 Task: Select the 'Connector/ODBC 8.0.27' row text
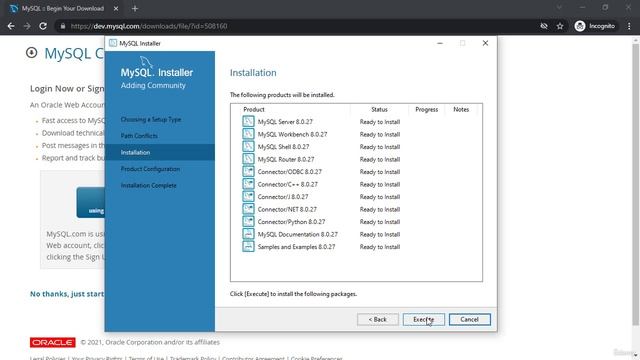pyautogui.click(x=289, y=172)
